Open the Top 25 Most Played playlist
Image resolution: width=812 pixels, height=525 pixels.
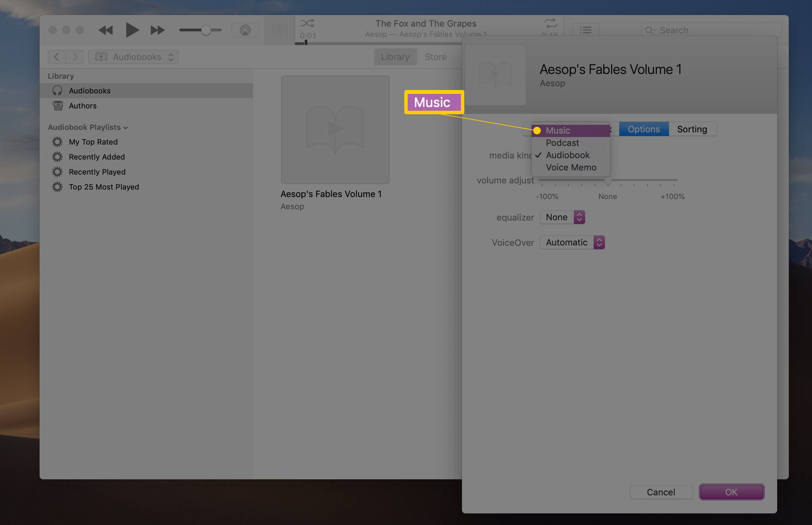(104, 187)
